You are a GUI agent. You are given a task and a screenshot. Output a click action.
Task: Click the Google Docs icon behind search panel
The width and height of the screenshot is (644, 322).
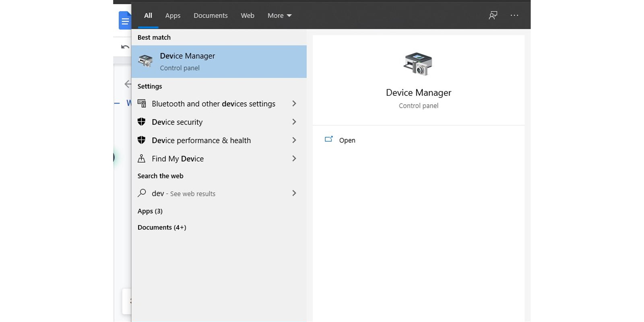click(124, 21)
